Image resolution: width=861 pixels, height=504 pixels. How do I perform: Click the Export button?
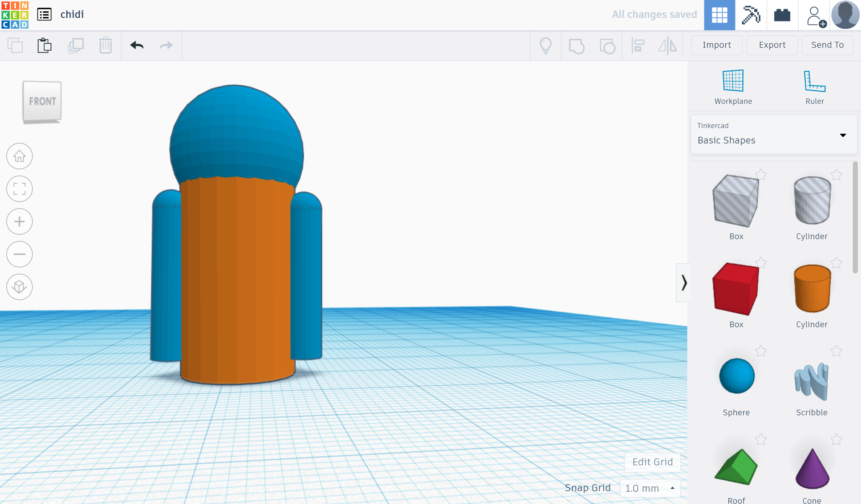click(772, 45)
